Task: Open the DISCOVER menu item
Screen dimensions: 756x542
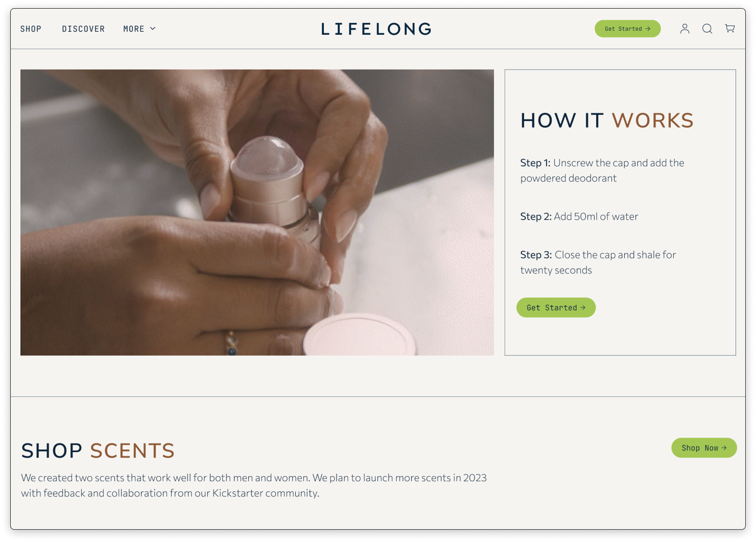Action: [83, 29]
